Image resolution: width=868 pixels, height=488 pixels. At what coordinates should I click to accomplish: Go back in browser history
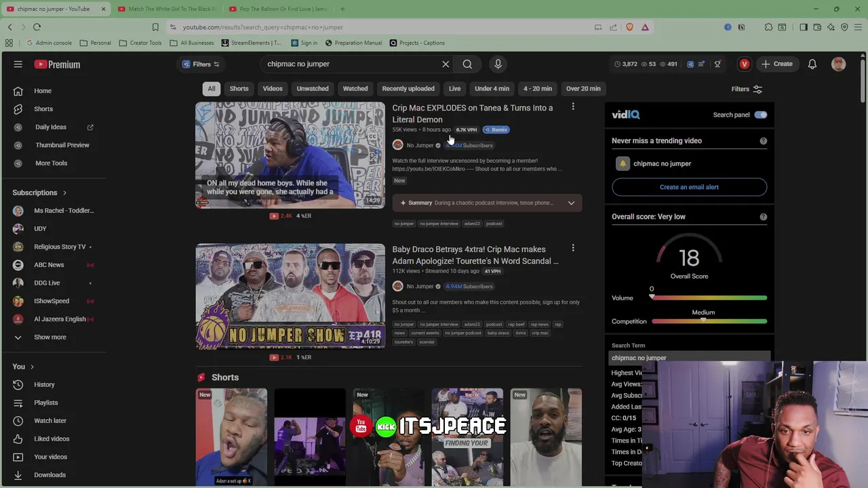pos(9,27)
